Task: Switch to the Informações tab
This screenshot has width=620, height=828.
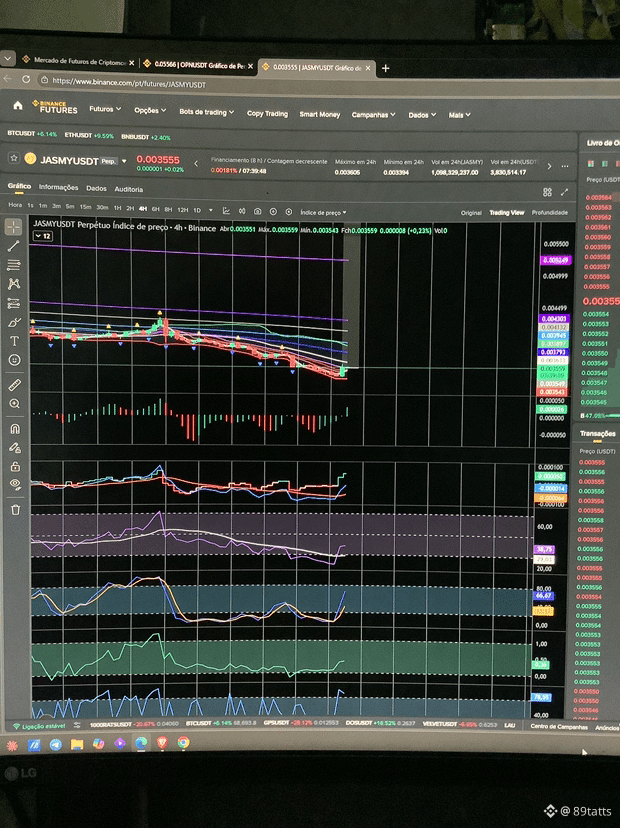Action: click(x=58, y=187)
